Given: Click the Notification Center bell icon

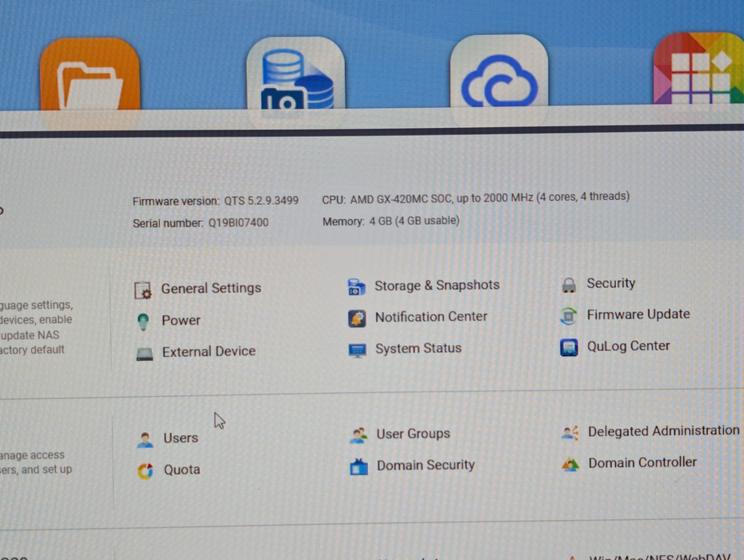Looking at the screenshot, I should 357,318.
